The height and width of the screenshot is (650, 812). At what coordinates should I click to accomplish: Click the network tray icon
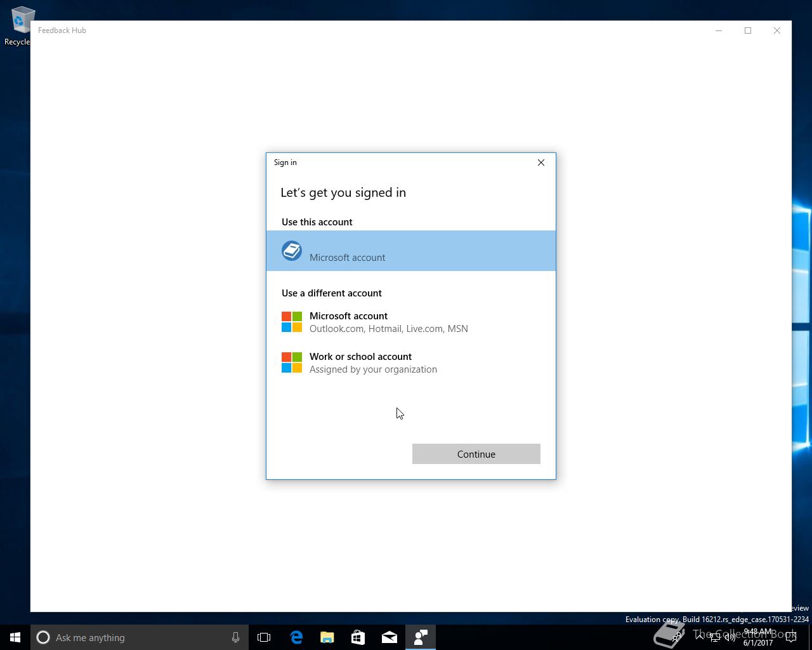point(715,637)
